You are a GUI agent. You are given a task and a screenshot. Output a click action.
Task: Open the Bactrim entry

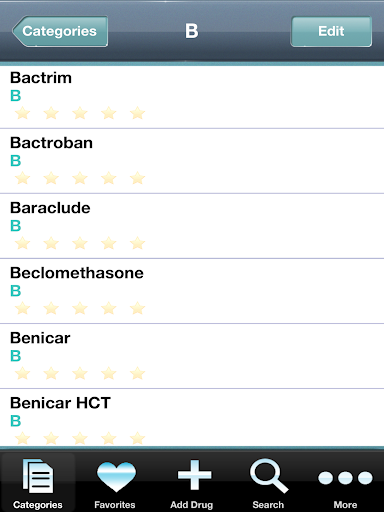pyautogui.click(x=192, y=97)
